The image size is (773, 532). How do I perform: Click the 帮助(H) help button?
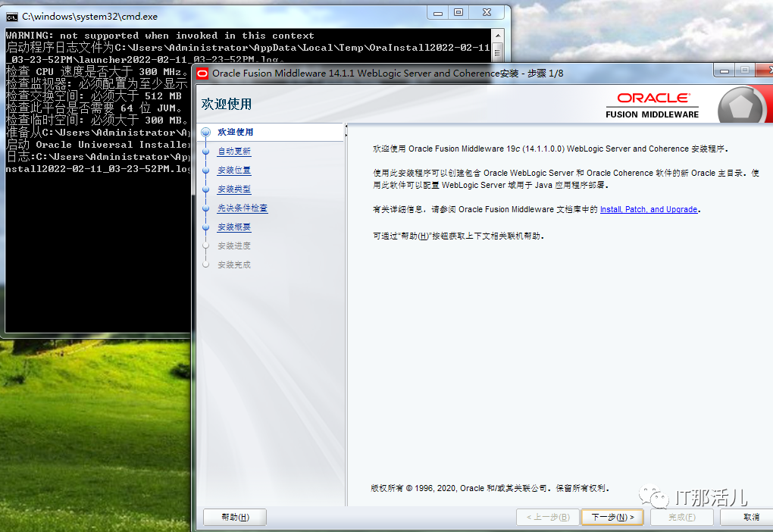point(235,517)
